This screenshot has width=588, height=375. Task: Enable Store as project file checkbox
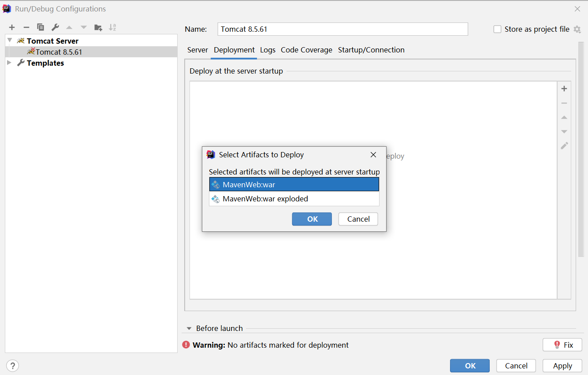497,29
